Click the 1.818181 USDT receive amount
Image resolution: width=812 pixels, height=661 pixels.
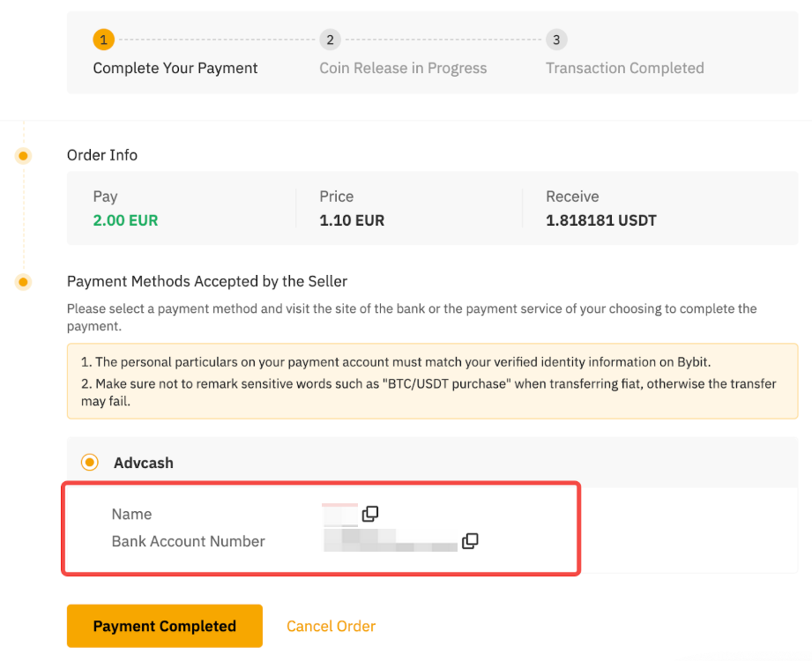600,220
